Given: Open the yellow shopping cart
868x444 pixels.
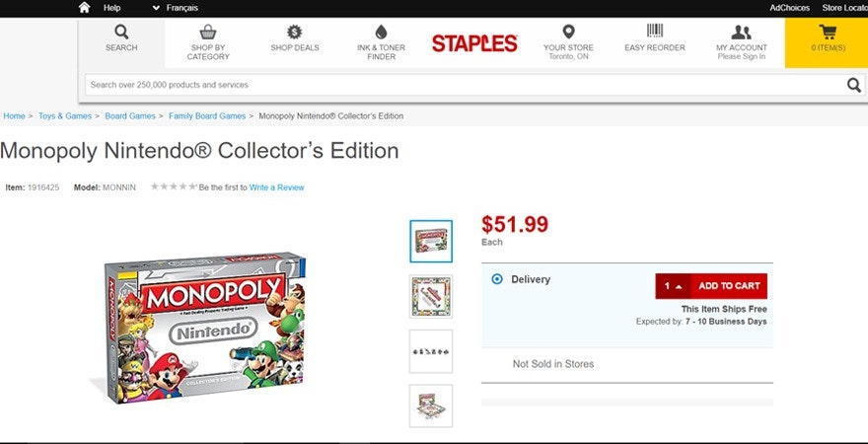Looking at the screenshot, I should (x=827, y=33).
